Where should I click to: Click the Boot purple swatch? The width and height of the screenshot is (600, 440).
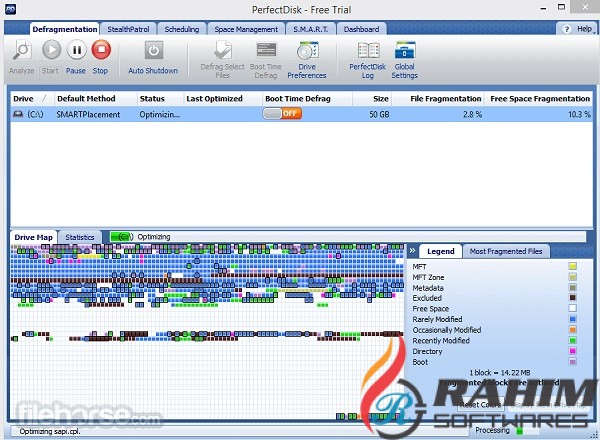572,362
